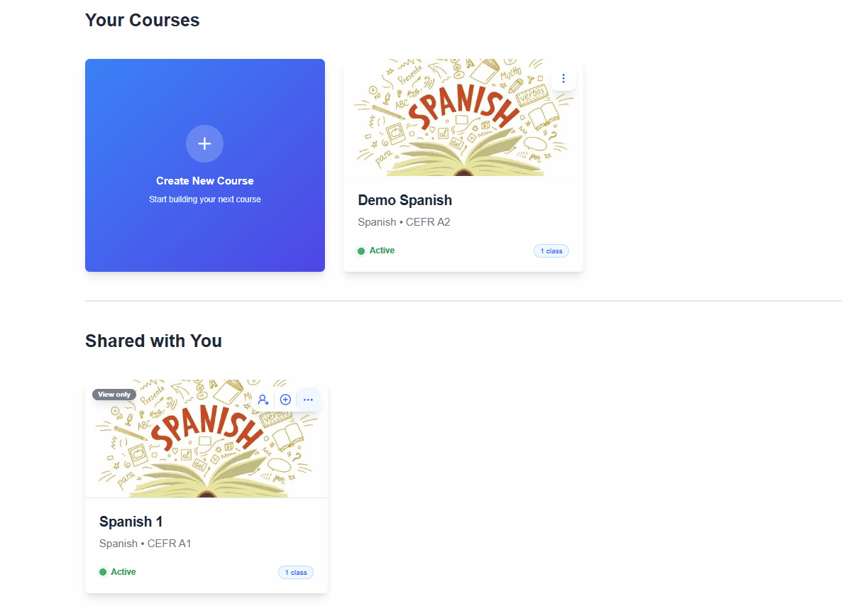The height and width of the screenshot is (616, 855).
Task: Click the plus icon on Create New Course
Action: (204, 144)
